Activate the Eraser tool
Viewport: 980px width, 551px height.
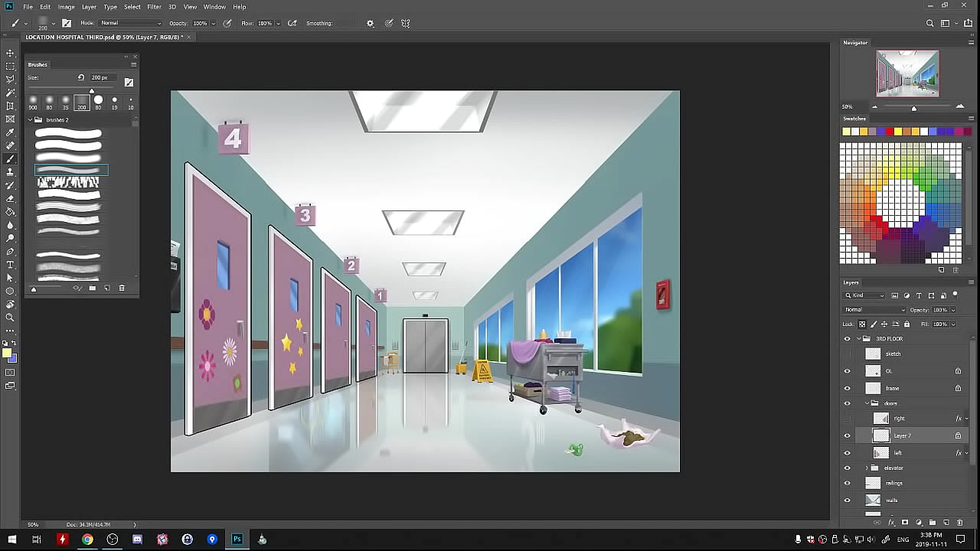10,198
